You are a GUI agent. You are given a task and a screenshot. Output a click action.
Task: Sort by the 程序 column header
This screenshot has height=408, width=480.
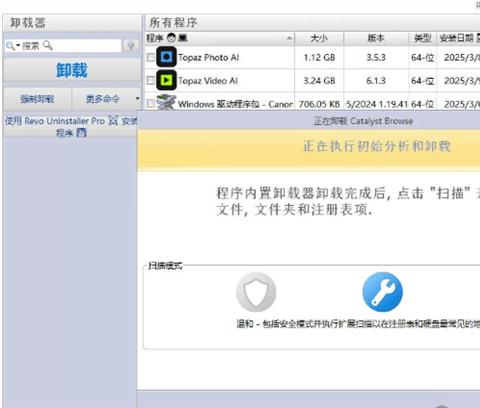[220, 38]
